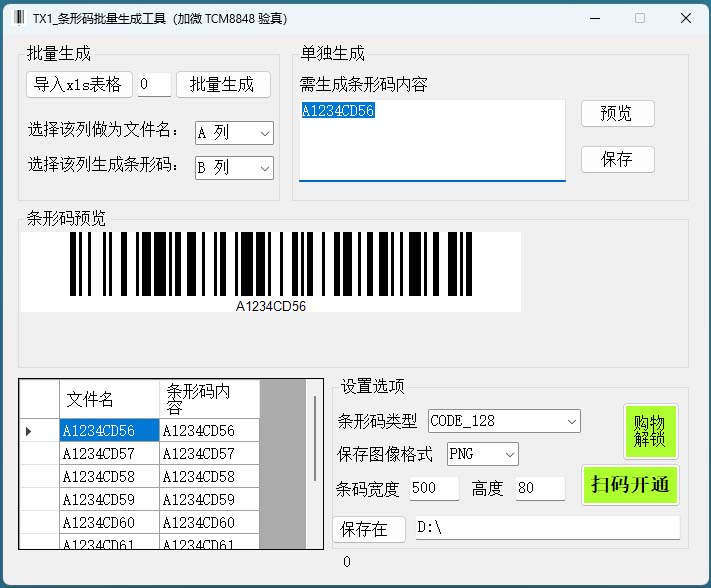Click the count field showing 0 beside import button
Viewport: 711px width, 588px height.
tap(154, 84)
